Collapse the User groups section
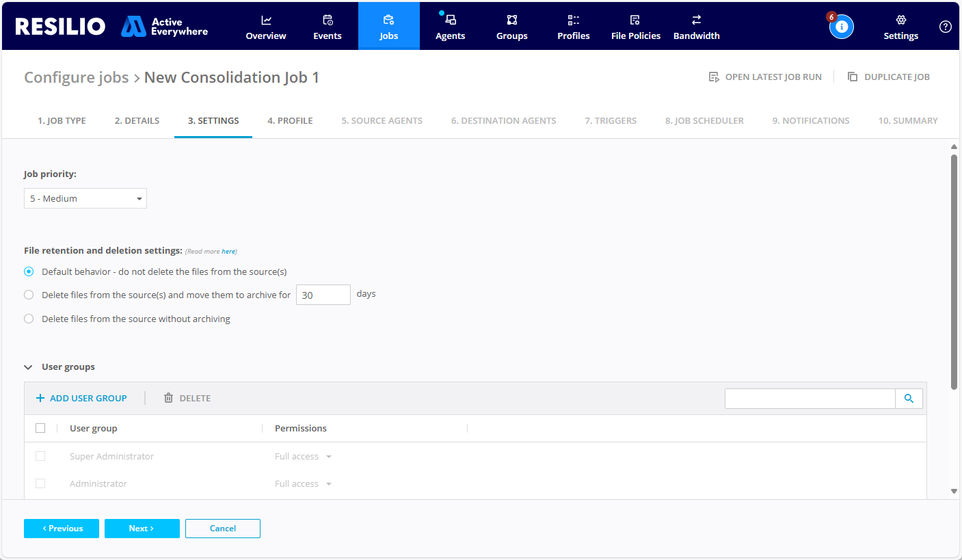962x560 pixels. tap(28, 366)
